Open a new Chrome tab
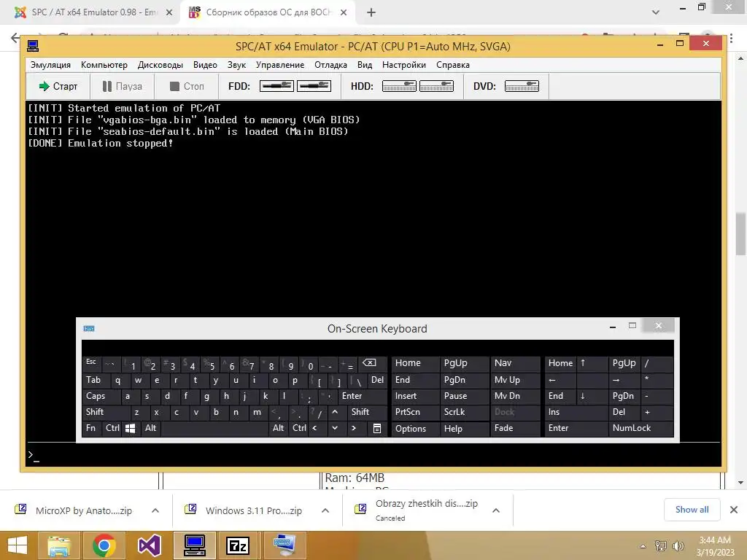Image resolution: width=747 pixels, height=560 pixels. tap(371, 12)
